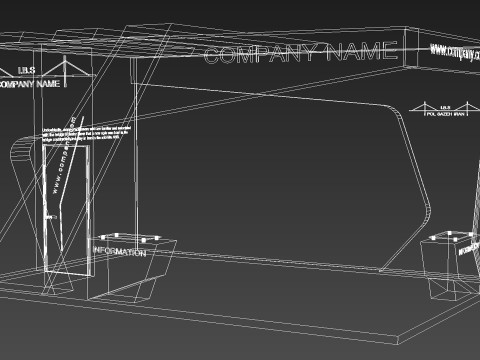Select the left information desk wireframe

coord(132,268)
